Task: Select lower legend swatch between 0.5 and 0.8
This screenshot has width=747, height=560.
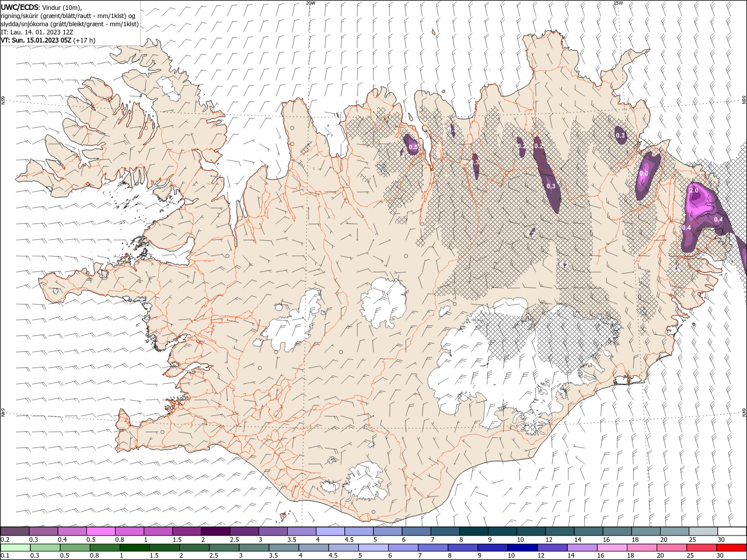Action: click(75, 548)
